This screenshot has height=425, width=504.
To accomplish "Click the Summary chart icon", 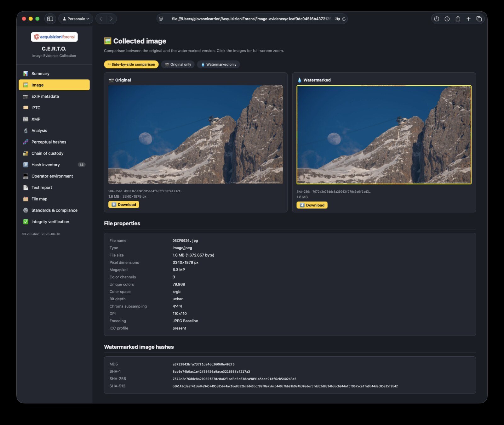I will tap(26, 73).
